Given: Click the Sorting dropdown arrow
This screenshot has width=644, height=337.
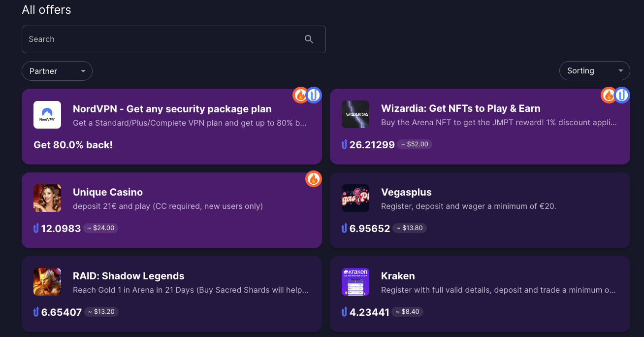Looking at the screenshot, I should pos(620,71).
